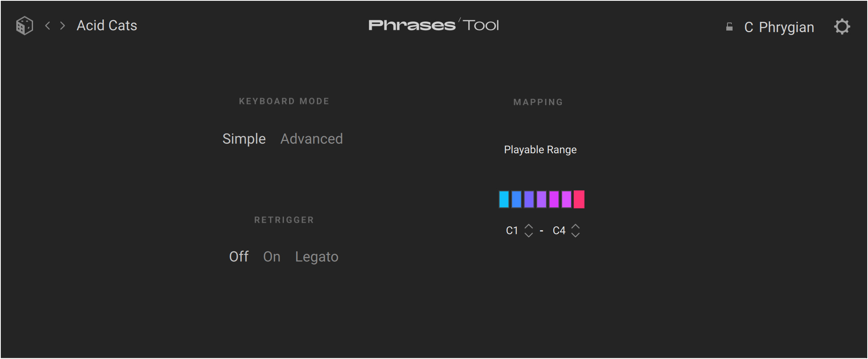Toggle the scale lock icon

click(x=729, y=27)
